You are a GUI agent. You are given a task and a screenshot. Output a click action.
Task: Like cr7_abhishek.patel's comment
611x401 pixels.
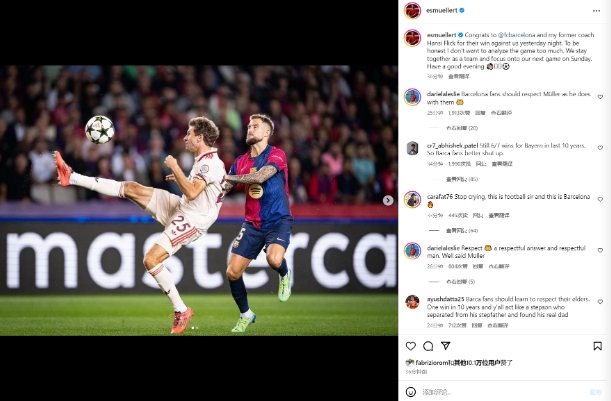(600, 148)
